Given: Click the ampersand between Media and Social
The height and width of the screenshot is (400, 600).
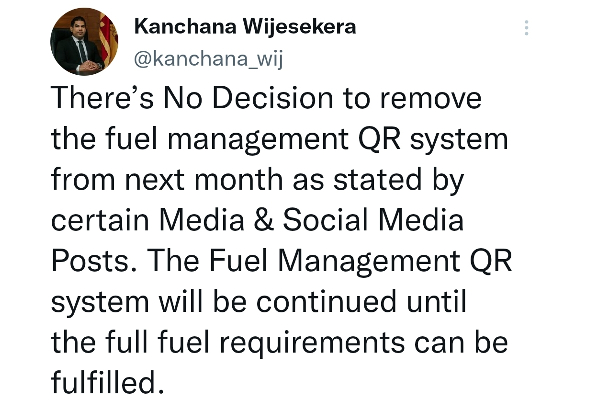Looking at the screenshot, I should pyautogui.click(x=264, y=220).
